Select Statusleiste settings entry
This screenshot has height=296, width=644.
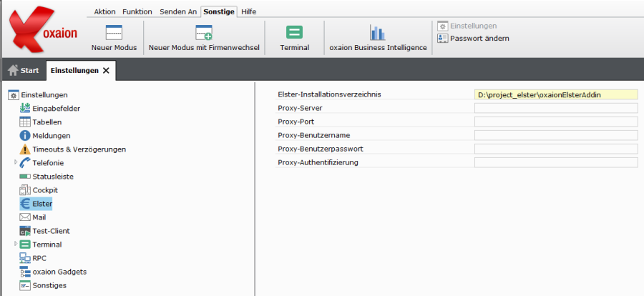(53, 177)
